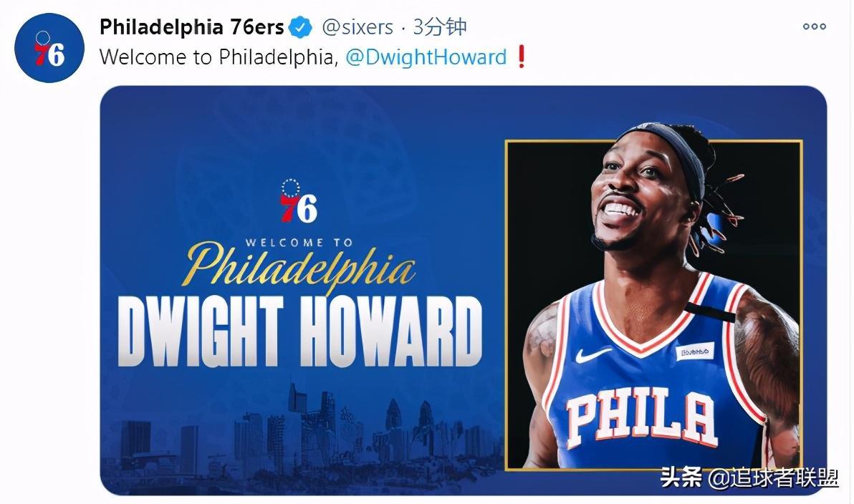Click the gold Philadelphia script text

299,267
